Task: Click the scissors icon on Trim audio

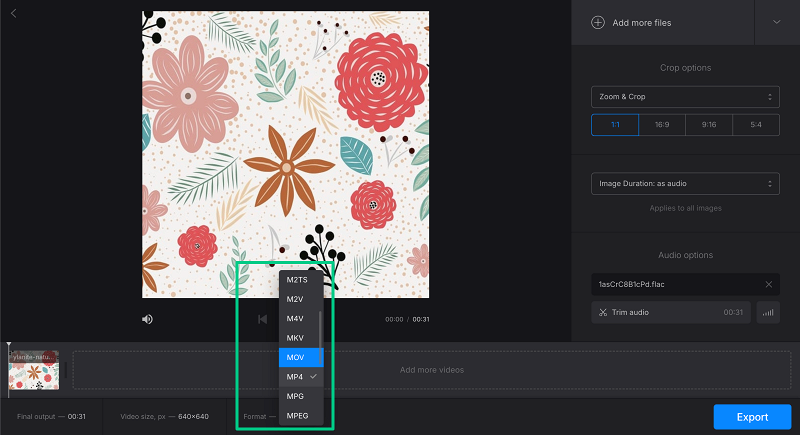Action: click(x=603, y=312)
